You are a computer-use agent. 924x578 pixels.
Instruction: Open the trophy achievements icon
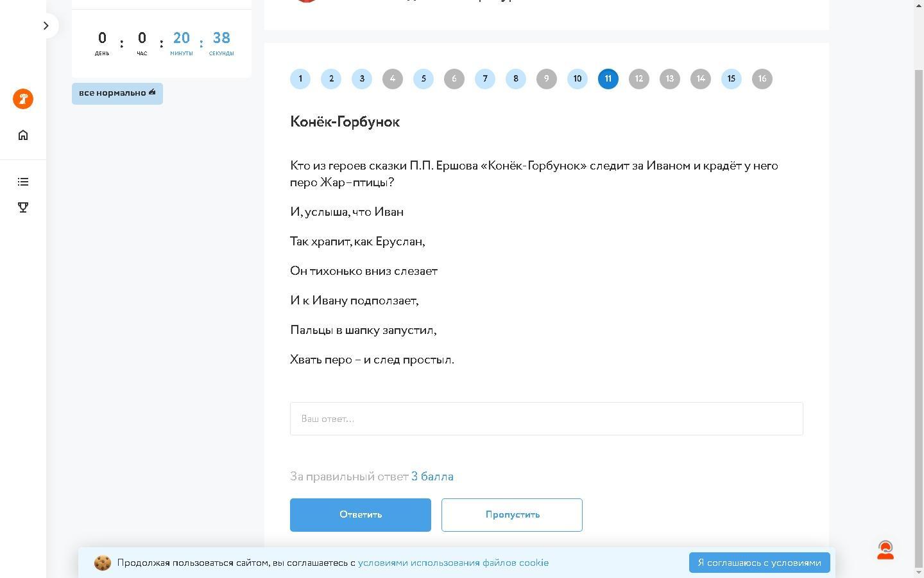click(x=23, y=207)
